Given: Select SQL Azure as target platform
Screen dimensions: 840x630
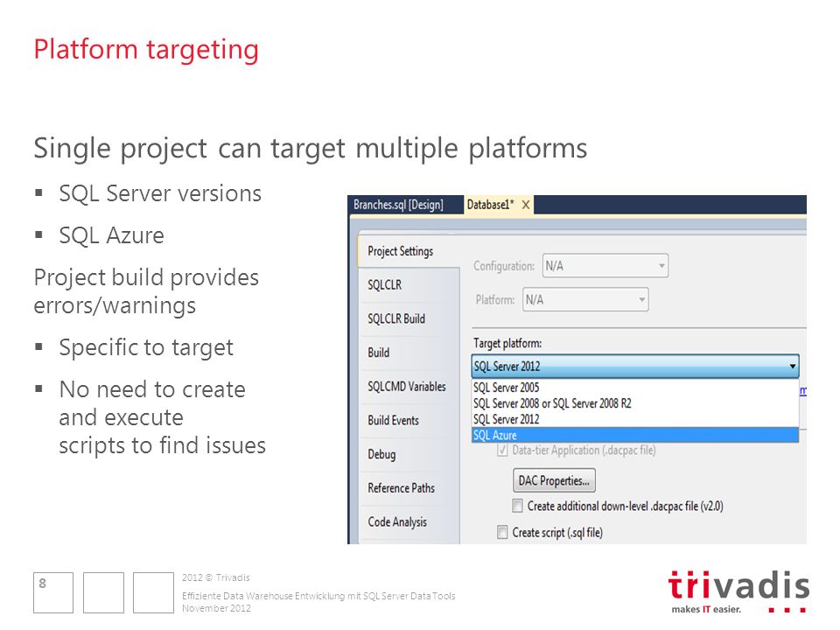Looking at the screenshot, I should click(x=635, y=435).
